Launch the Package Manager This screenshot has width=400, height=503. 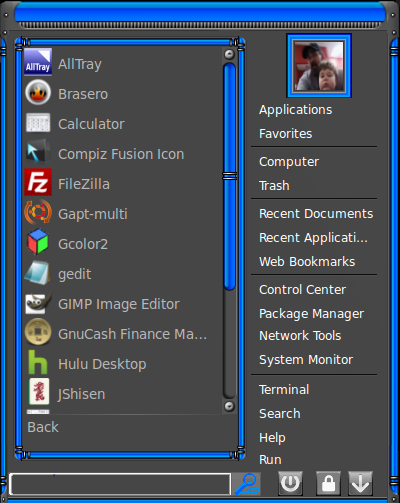pyautogui.click(x=311, y=314)
